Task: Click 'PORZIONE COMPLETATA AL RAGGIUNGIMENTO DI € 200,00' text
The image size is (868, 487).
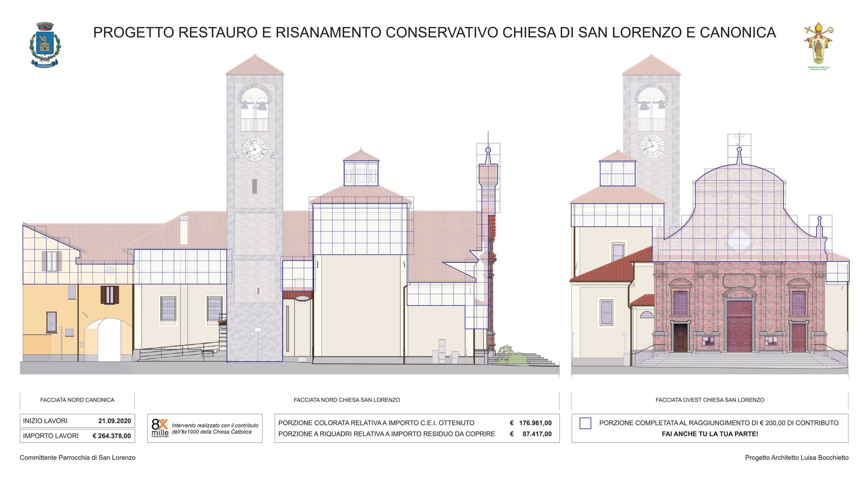Action: tap(719, 423)
